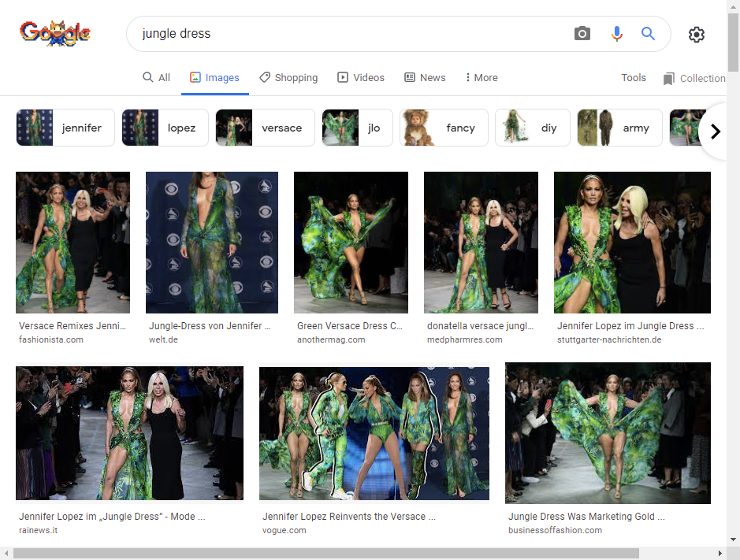Switch to the Shopping tab
This screenshot has height=560, width=740.
(x=288, y=77)
